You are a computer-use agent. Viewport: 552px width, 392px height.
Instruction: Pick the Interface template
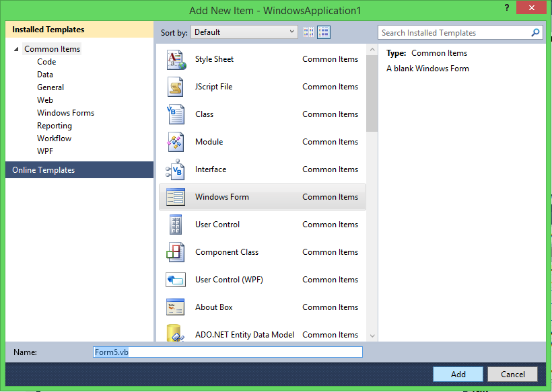(x=210, y=169)
